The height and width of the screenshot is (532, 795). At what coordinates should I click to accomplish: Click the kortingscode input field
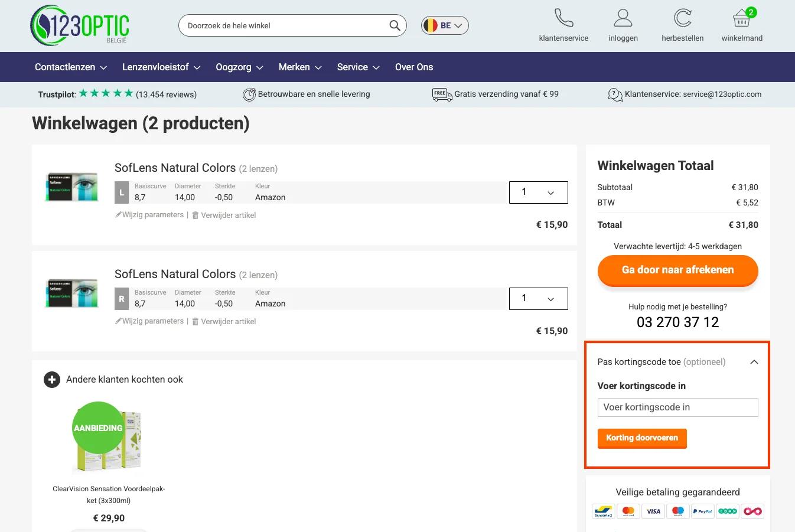coord(677,407)
